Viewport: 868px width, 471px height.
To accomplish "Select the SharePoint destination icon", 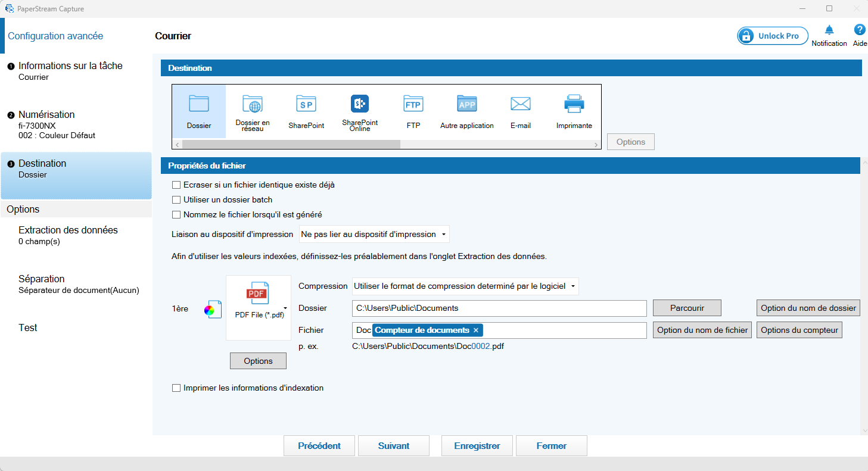I will click(x=306, y=111).
